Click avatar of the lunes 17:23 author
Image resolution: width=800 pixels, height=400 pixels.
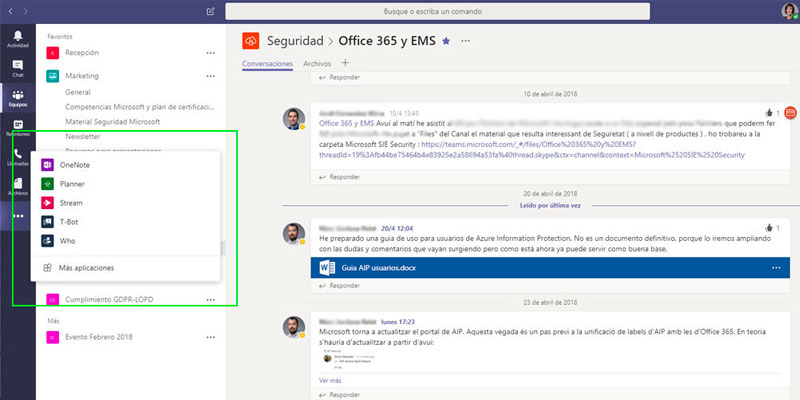coord(294,328)
